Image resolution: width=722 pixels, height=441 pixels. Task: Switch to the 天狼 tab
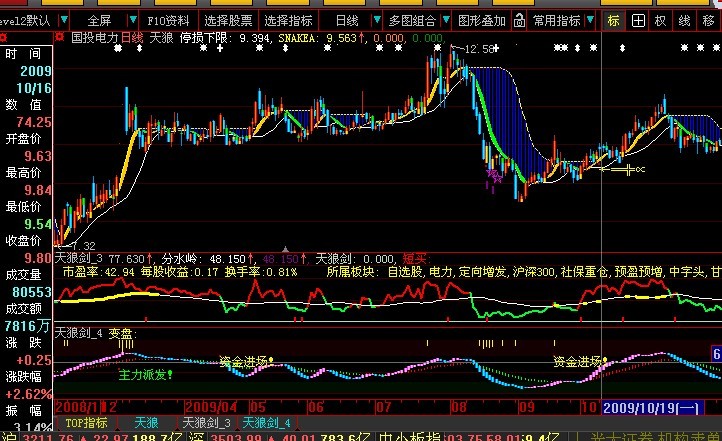pyautogui.click(x=146, y=423)
